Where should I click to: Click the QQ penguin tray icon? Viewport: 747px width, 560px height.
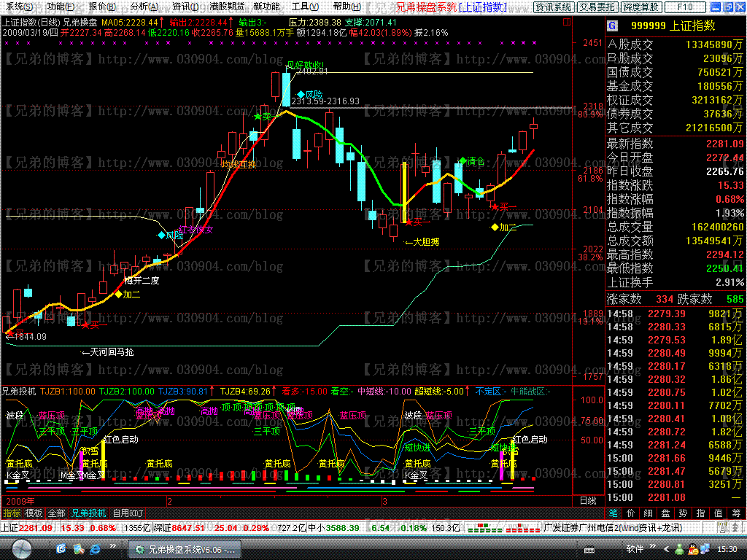[693, 549]
